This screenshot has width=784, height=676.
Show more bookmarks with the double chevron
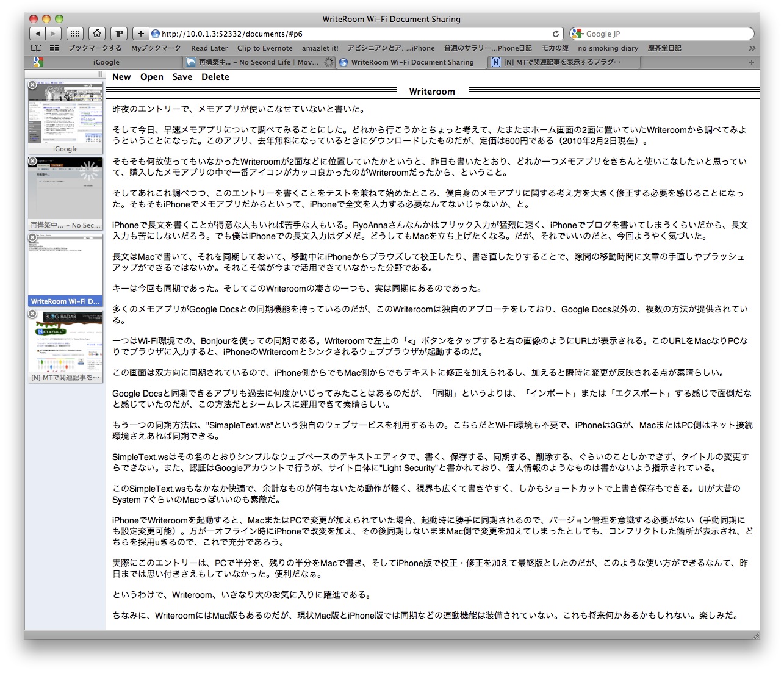coord(752,48)
